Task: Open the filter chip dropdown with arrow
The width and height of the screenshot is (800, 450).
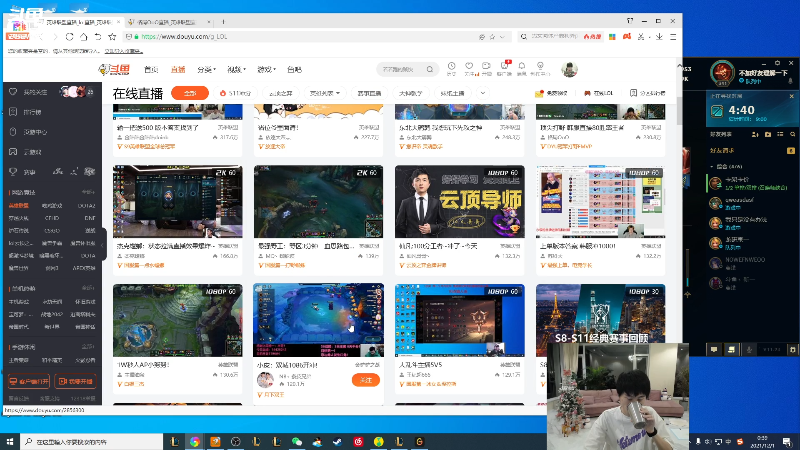Action: pyautogui.click(x=324, y=93)
